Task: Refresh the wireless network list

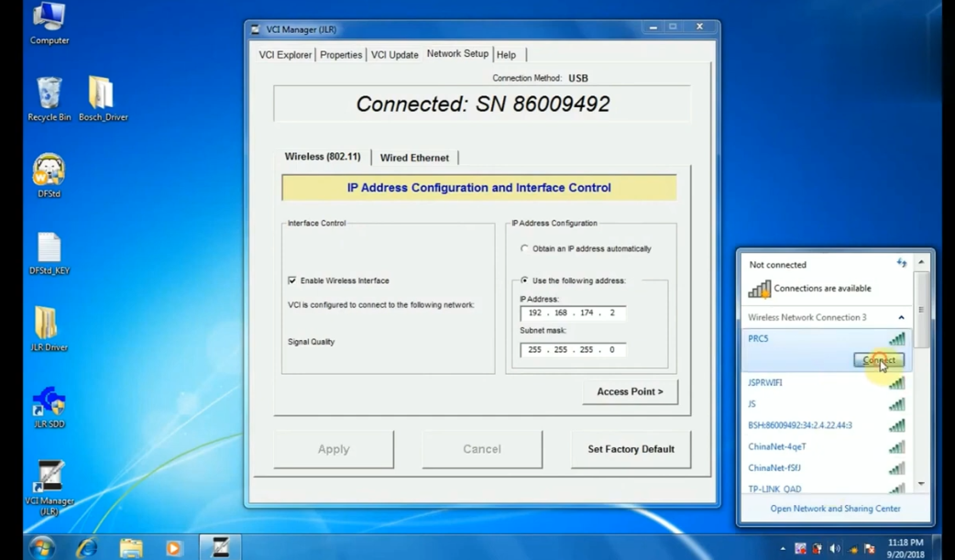Action: [x=902, y=263]
